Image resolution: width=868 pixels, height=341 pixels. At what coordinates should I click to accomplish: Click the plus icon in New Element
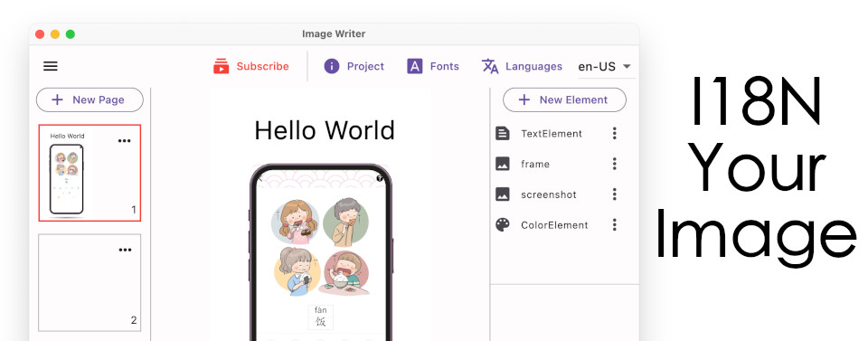(524, 99)
